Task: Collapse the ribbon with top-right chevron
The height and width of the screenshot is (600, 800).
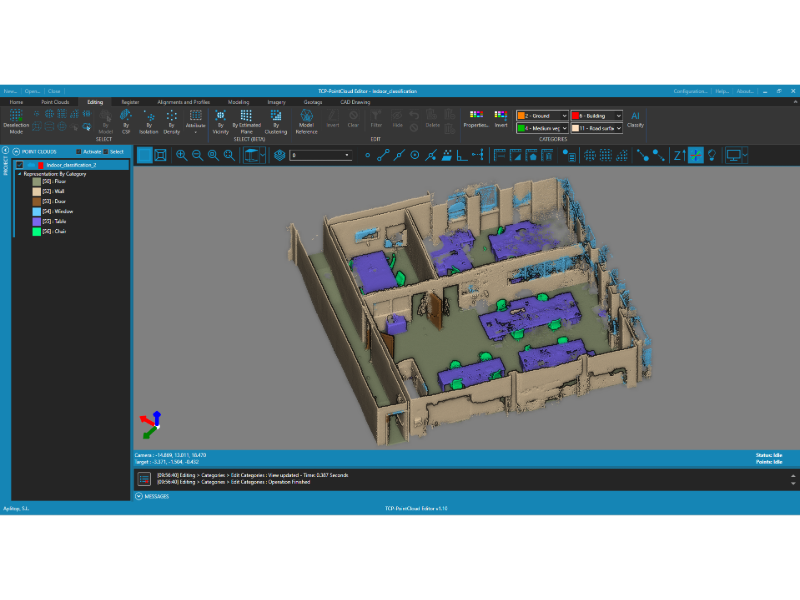Action: coord(795,102)
